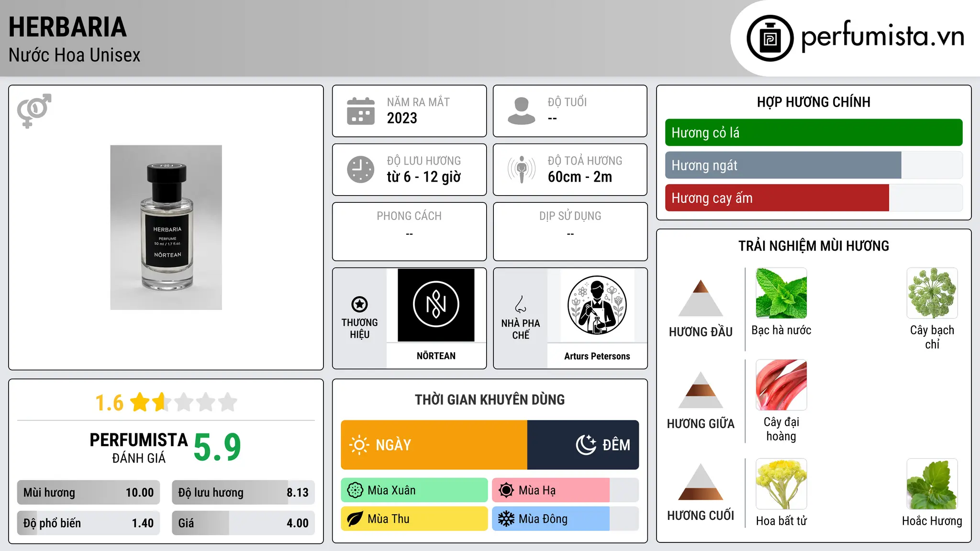Click the NÕRTEAN brand logo

(436, 305)
